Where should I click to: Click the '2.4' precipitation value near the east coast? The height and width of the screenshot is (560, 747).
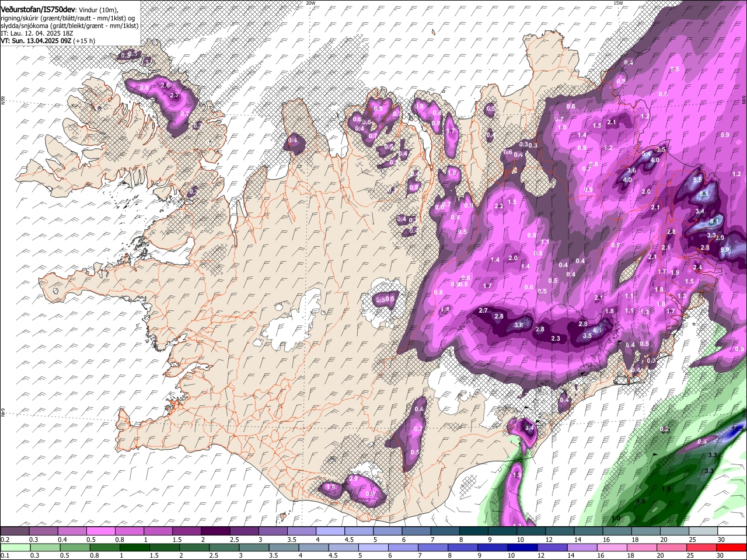point(697,267)
